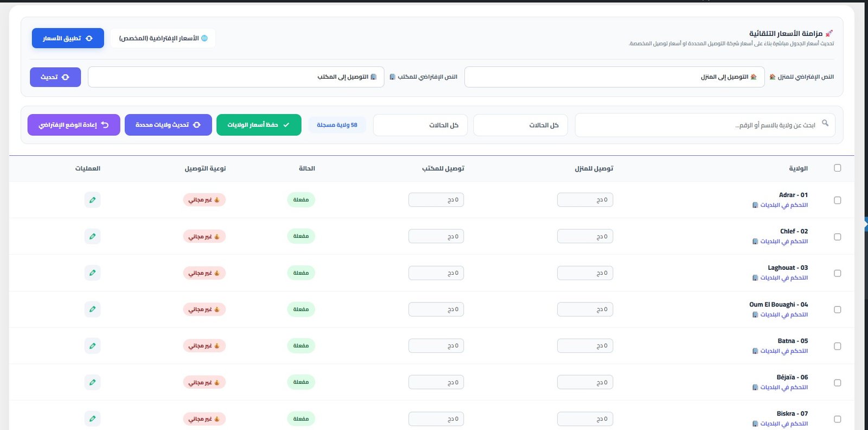Viewport: 868px width, 430px height.
Task: Check the Adrar - 01 row checkbox
Action: (837, 200)
